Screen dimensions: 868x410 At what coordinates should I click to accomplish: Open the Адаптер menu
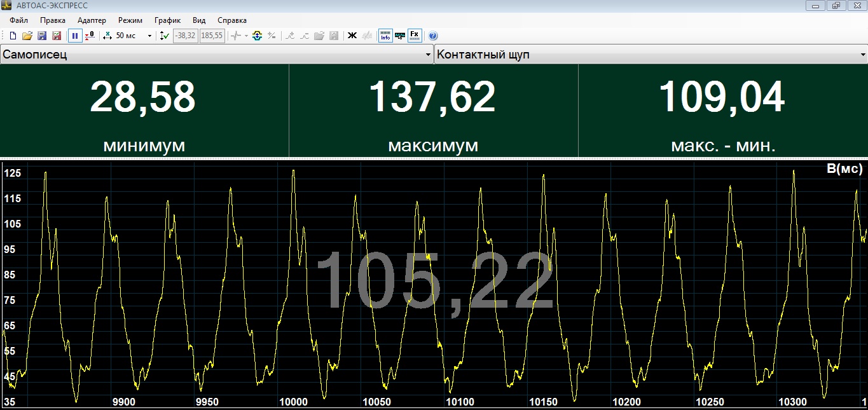pos(92,20)
